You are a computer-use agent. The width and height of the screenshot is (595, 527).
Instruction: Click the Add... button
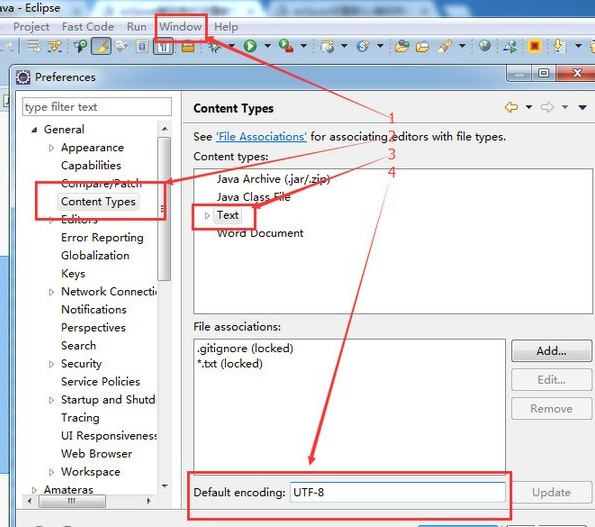pyautogui.click(x=551, y=351)
